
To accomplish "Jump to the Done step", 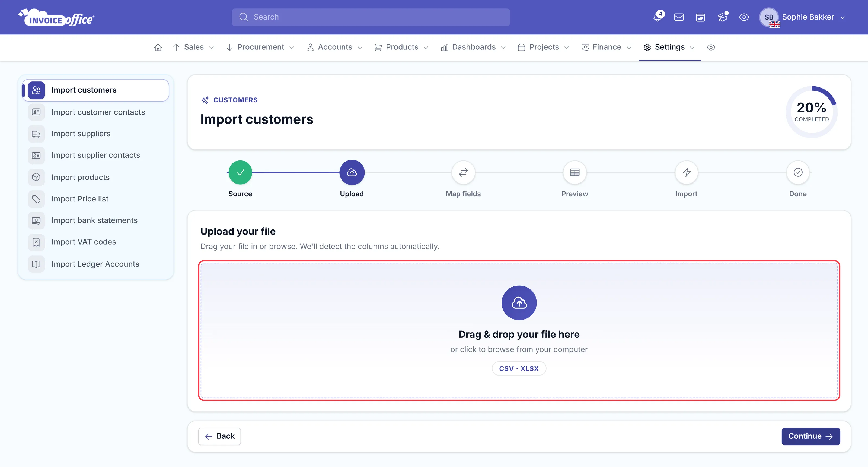I will (x=798, y=172).
